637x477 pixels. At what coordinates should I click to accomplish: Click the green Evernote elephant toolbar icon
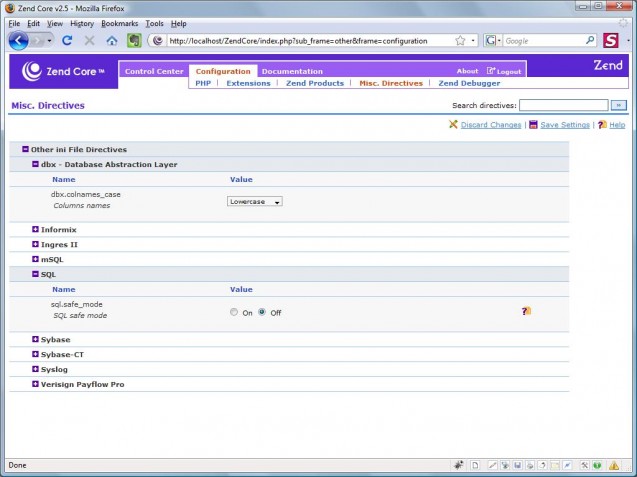(134, 41)
